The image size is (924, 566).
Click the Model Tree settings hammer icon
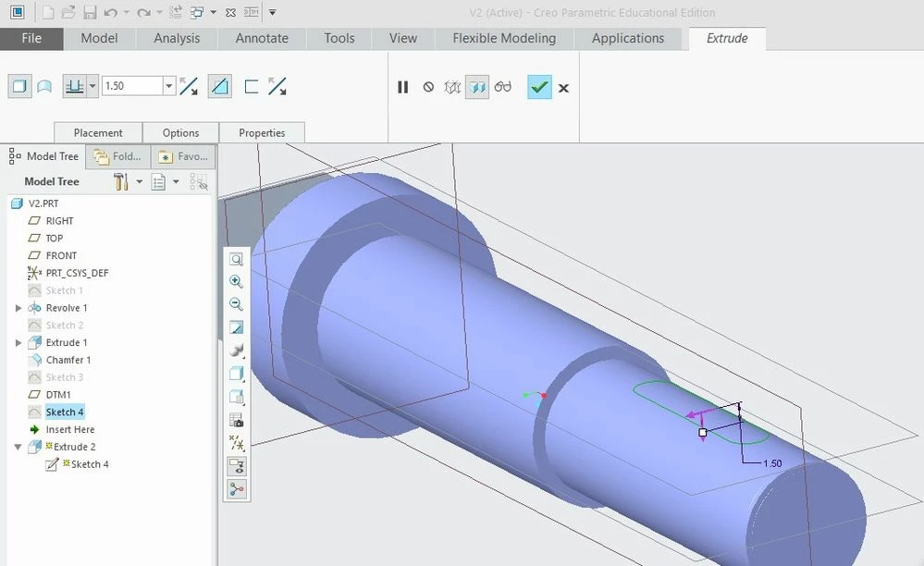click(121, 181)
